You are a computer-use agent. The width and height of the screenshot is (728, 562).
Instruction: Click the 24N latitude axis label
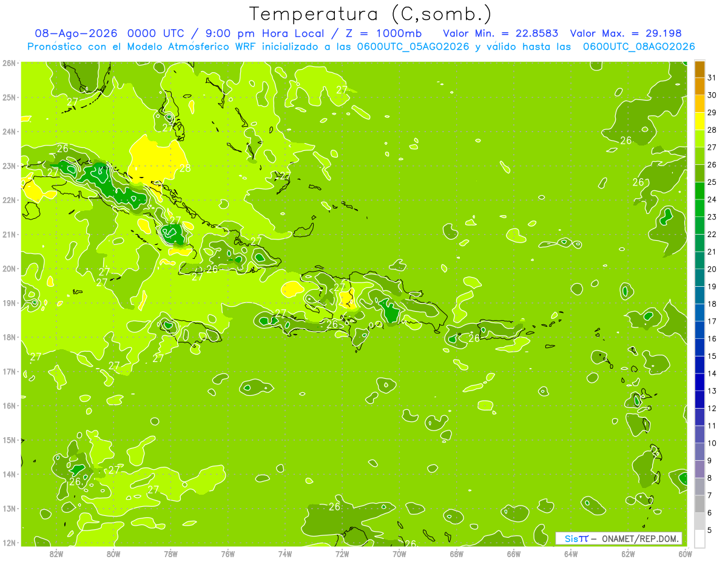click(10, 132)
